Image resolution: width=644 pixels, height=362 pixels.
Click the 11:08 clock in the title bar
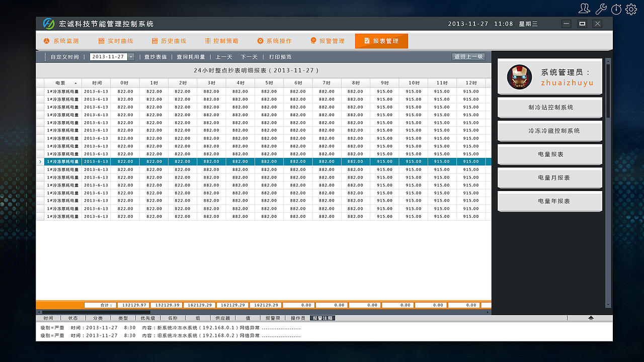pyautogui.click(x=504, y=24)
